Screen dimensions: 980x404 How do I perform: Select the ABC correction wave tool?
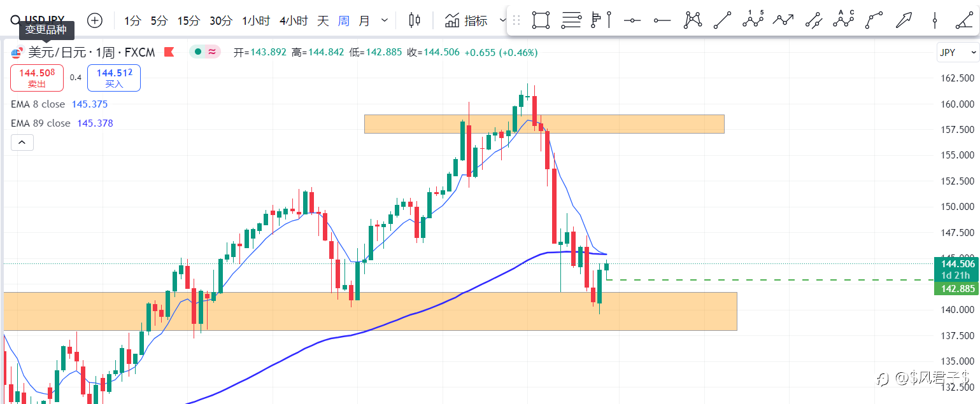click(843, 20)
